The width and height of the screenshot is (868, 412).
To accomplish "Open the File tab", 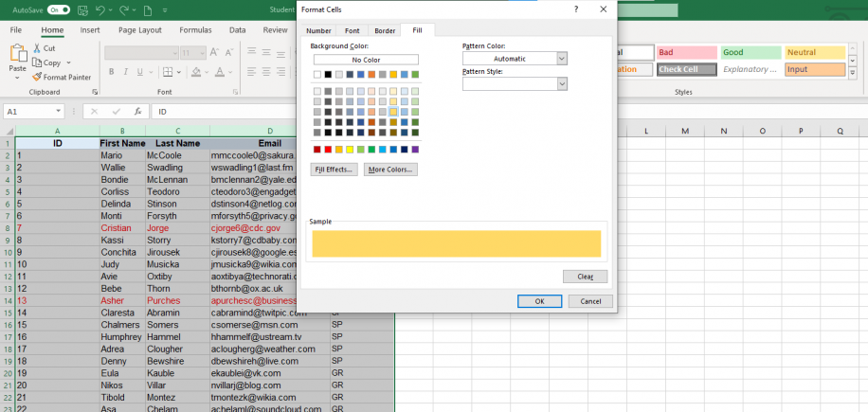I will (16, 30).
